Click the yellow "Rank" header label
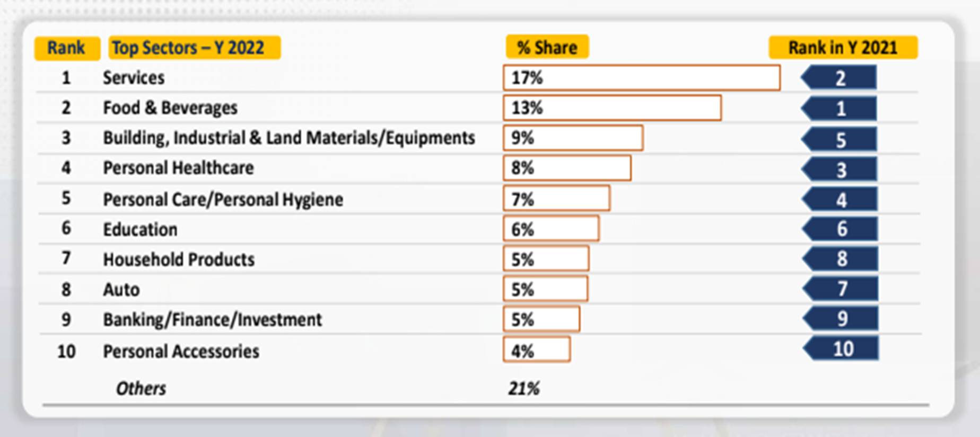Viewport: 980px width, 437px height. click(66, 48)
